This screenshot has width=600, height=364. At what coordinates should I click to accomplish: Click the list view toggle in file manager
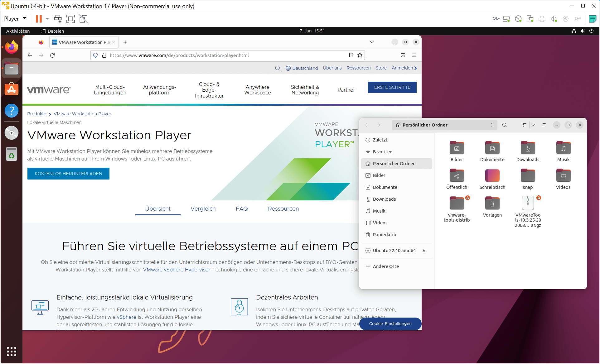point(523,125)
